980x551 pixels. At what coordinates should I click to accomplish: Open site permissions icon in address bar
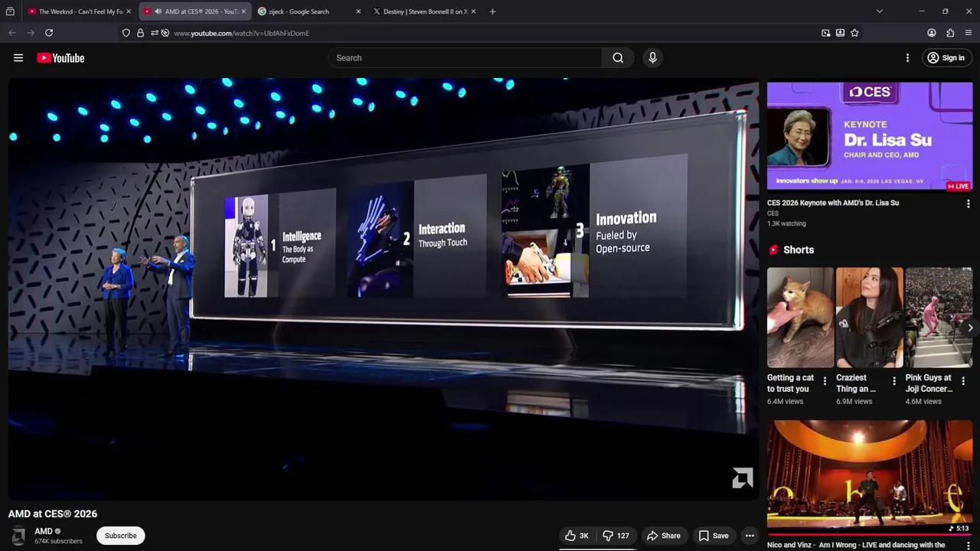(x=154, y=33)
